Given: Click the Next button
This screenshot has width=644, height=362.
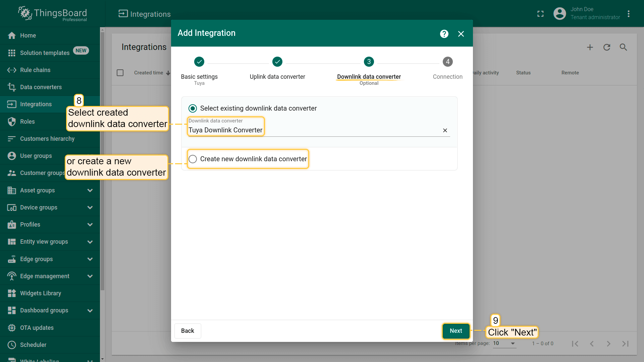Looking at the screenshot, I should point(456,331).
